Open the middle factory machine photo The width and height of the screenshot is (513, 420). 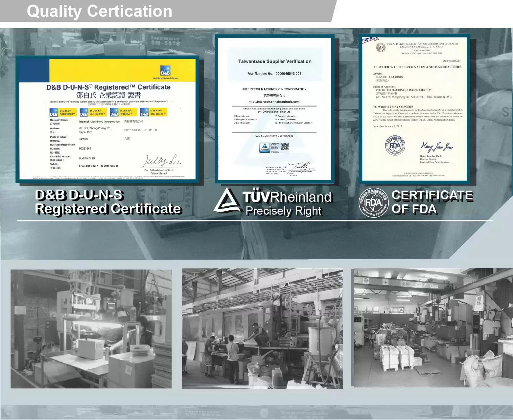[262, 329]
